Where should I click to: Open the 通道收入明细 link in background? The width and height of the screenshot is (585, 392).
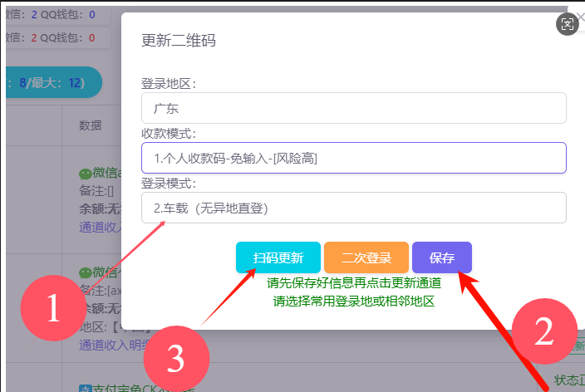point(114,345)
